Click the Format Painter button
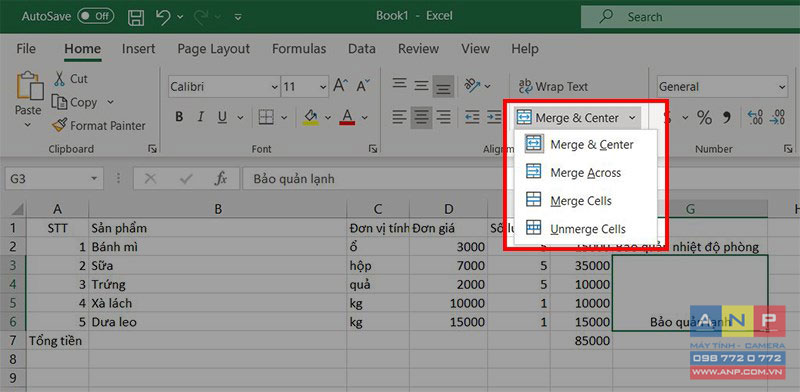Screen dimensions: 800x392 click(x=99, y=126)
